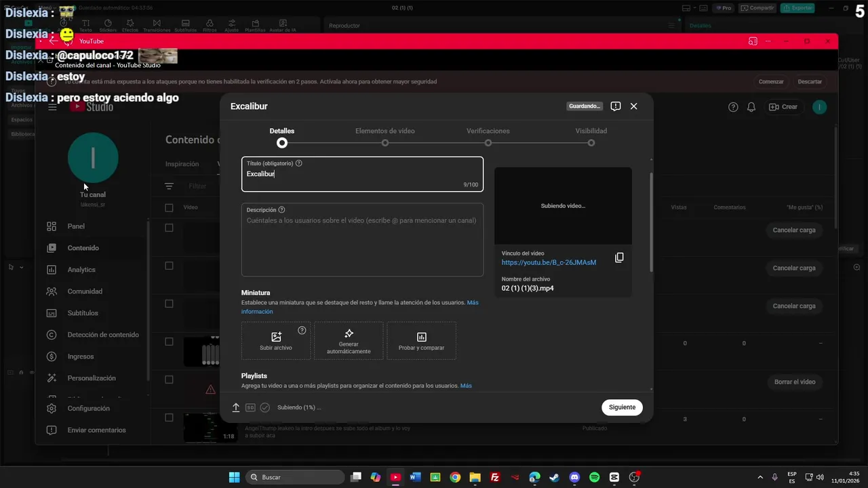Open Spotify from the taskbar
This screenshot has width=868, height=488.
(x=595, y=477)
